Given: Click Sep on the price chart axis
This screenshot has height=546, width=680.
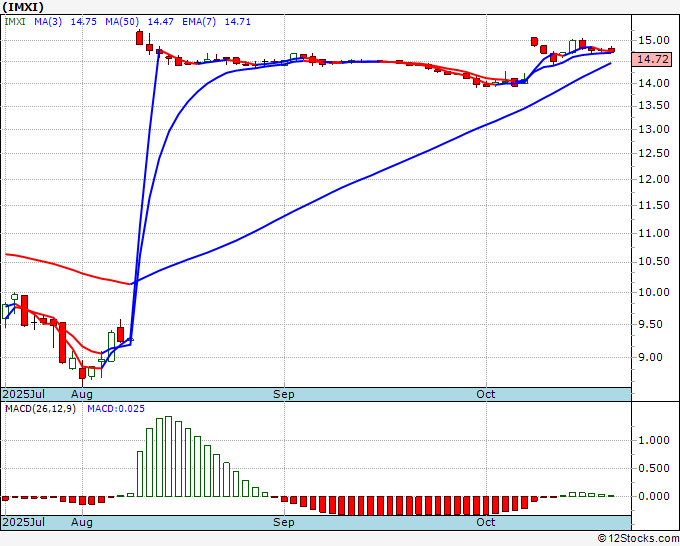Looking at the screenshot, I should (284, 394).
